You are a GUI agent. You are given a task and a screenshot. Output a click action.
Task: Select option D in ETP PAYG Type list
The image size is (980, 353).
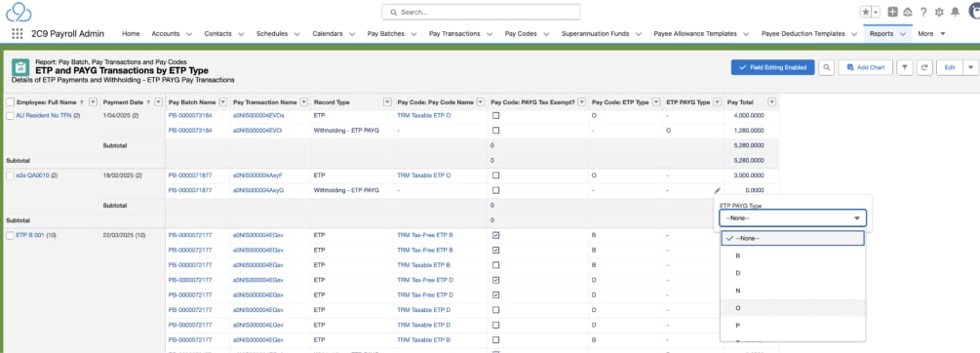pos(793,273)
